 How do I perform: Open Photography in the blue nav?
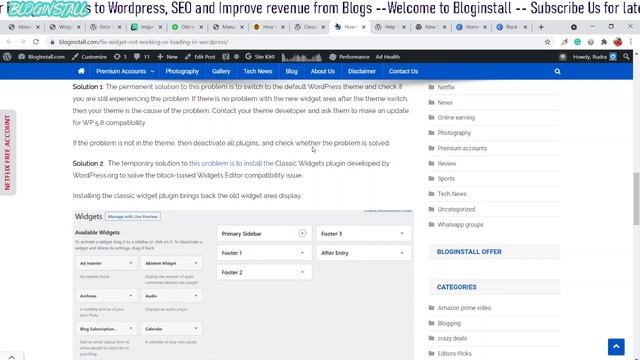click(182, 71)
